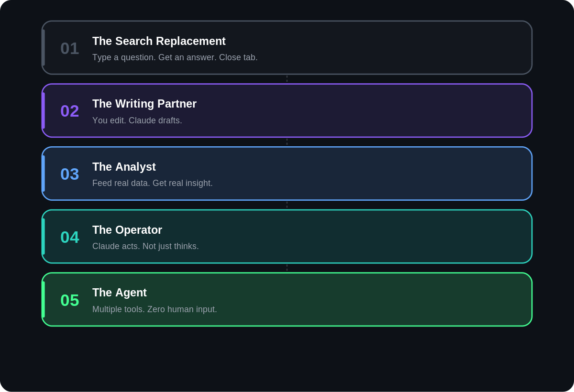Click The Agent heading text

click(120, 293)
